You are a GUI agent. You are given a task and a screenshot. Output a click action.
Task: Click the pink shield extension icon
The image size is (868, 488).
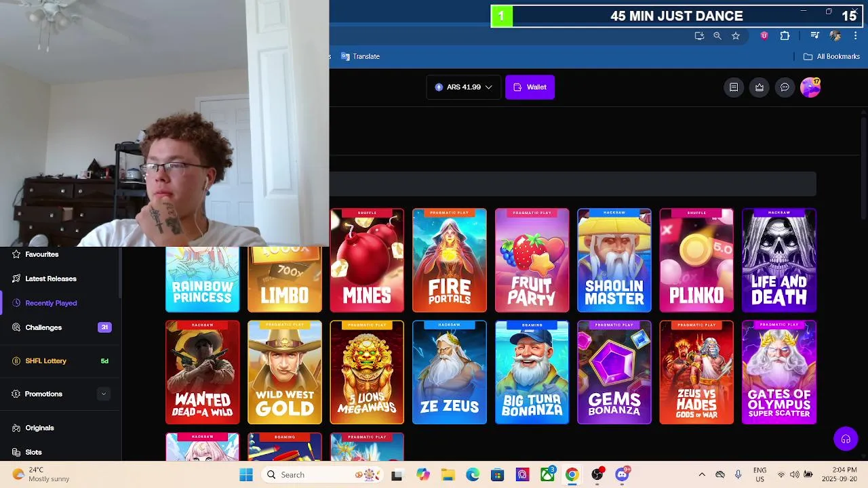click(764, 36)
